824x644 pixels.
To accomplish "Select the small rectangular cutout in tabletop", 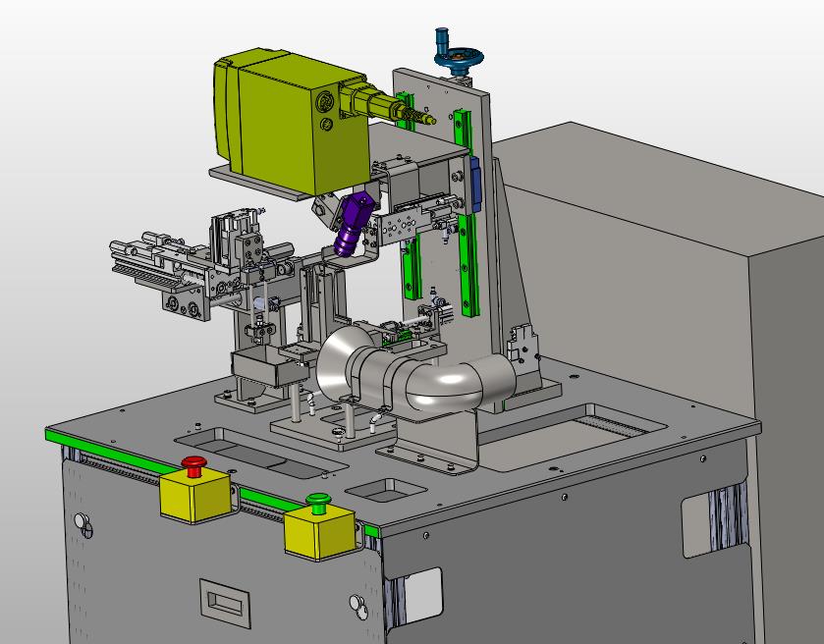I will (386, 490).
